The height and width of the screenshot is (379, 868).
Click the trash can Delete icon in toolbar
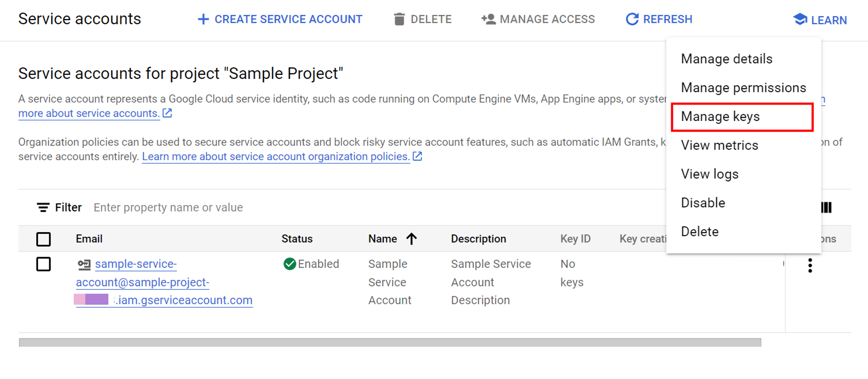tap(399, 19)
